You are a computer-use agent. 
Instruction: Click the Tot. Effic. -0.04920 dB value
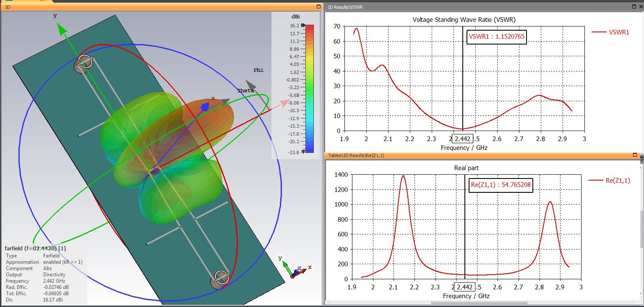(56, 294)
